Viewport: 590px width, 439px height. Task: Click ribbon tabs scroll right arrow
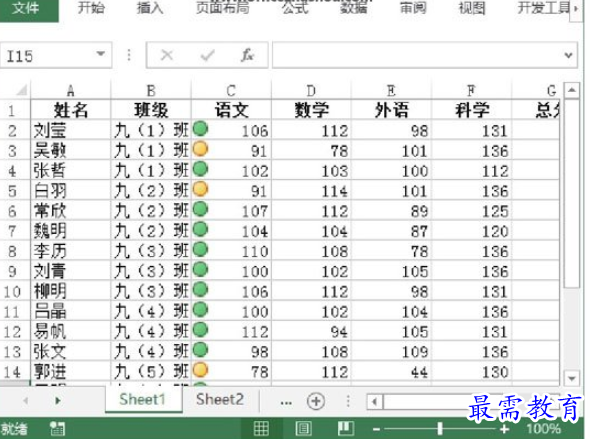(x=576, y=8)
